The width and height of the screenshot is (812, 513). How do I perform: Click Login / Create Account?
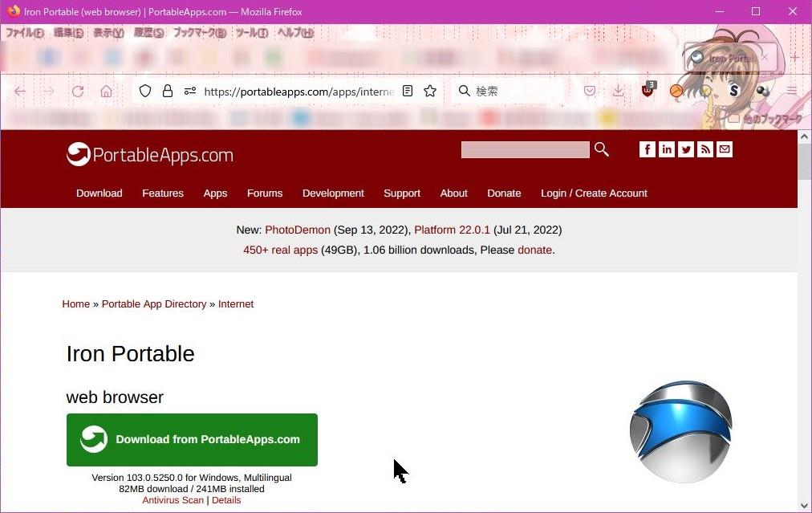pyautogui.click(x=594, y=193)
